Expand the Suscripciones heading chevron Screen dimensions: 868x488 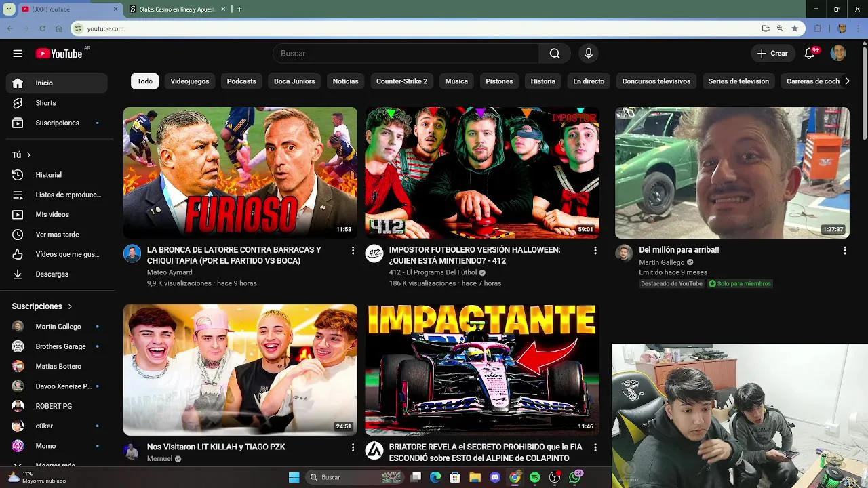[x=70, y=307]
